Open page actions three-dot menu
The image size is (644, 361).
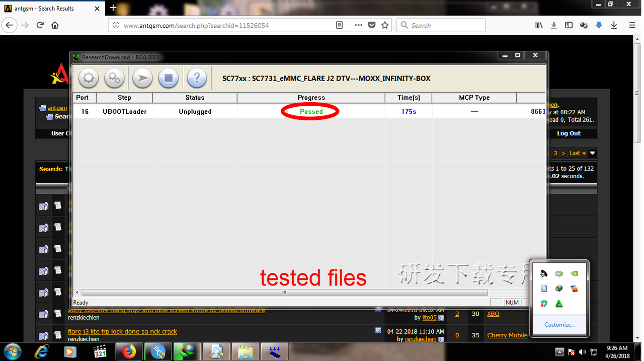[x=358, y=25]
